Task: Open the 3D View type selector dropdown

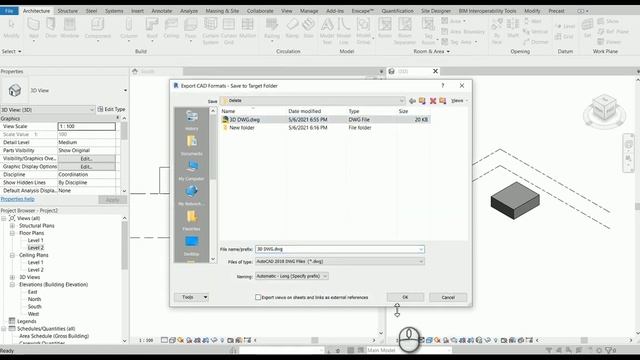Action: pos(125,90)
